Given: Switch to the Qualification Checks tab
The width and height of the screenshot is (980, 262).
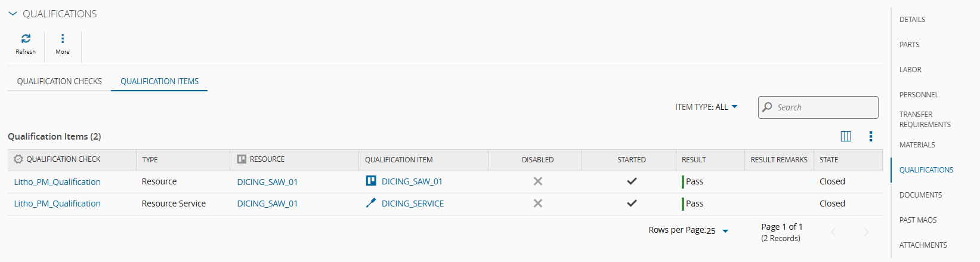Looking at the screenshot, I should [59, 81].
